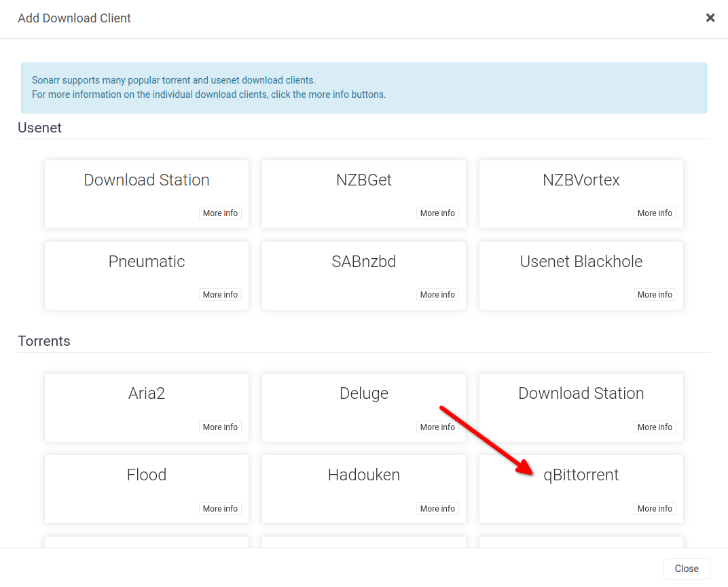Select the Hadouken torrent client card

coord(363,489)
